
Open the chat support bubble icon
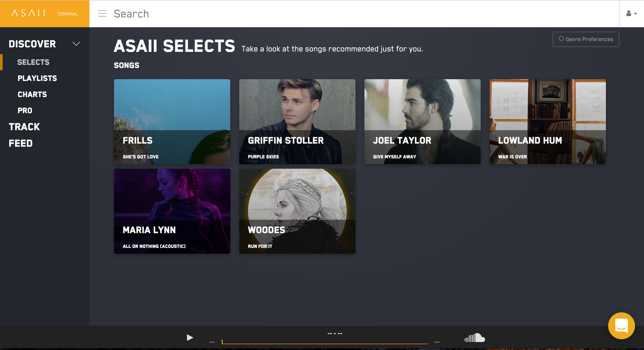tap(621, 326)
